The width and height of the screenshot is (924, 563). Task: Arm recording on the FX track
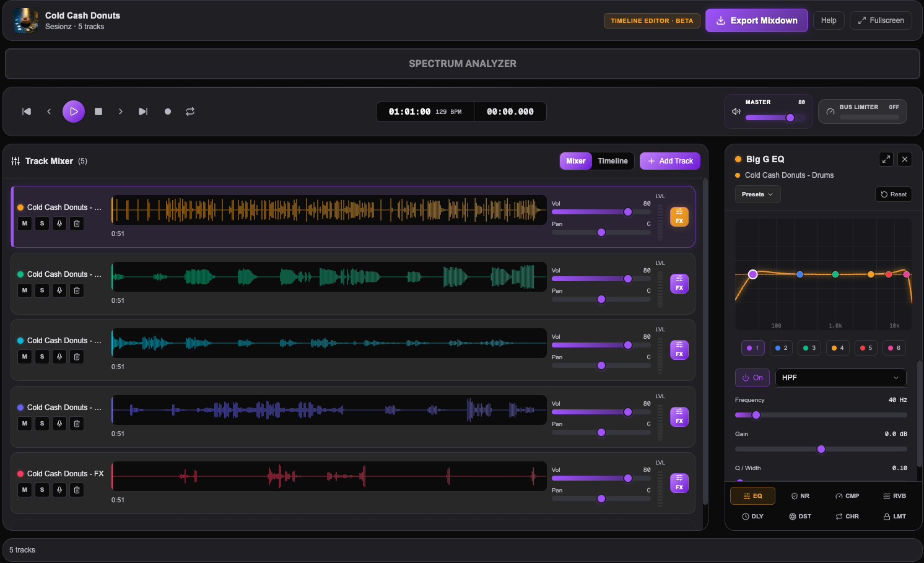[59, 490]
